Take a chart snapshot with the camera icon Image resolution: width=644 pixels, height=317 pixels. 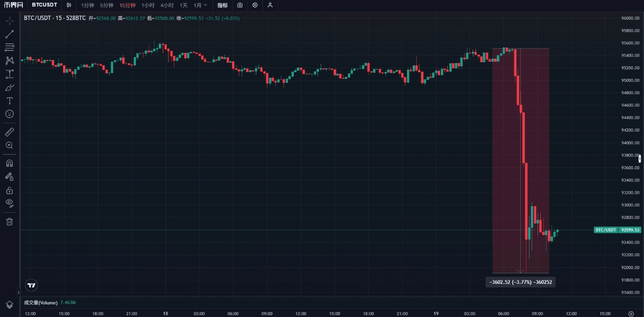(240, 5)
